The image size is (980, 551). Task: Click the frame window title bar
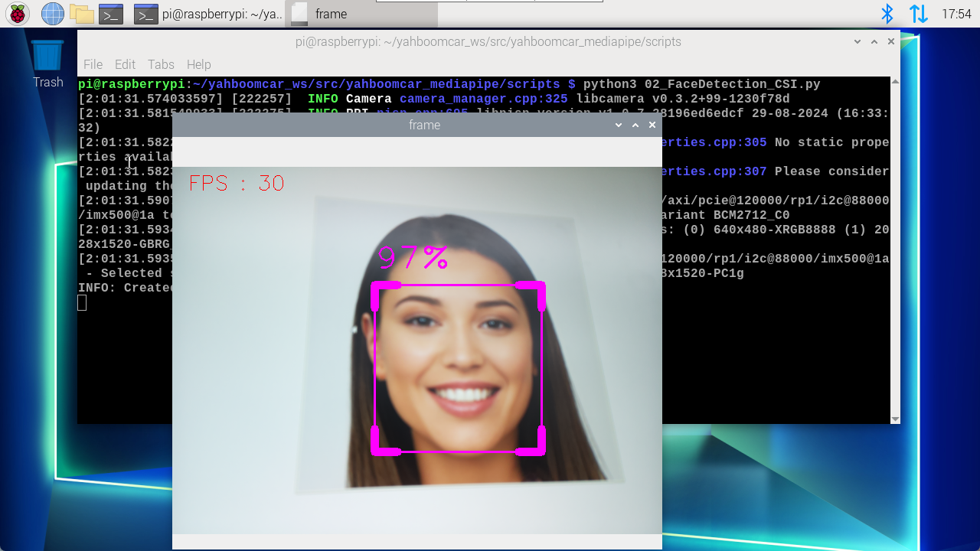[x=417, y=125]
